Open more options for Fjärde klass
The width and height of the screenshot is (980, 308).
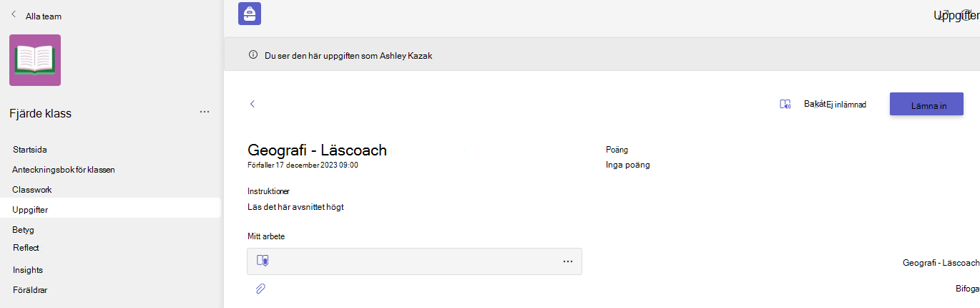tap(205, 112)
